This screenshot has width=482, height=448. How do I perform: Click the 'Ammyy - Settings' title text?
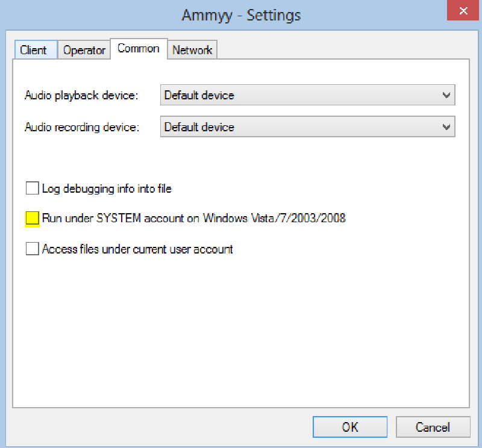tap(241, 16)
